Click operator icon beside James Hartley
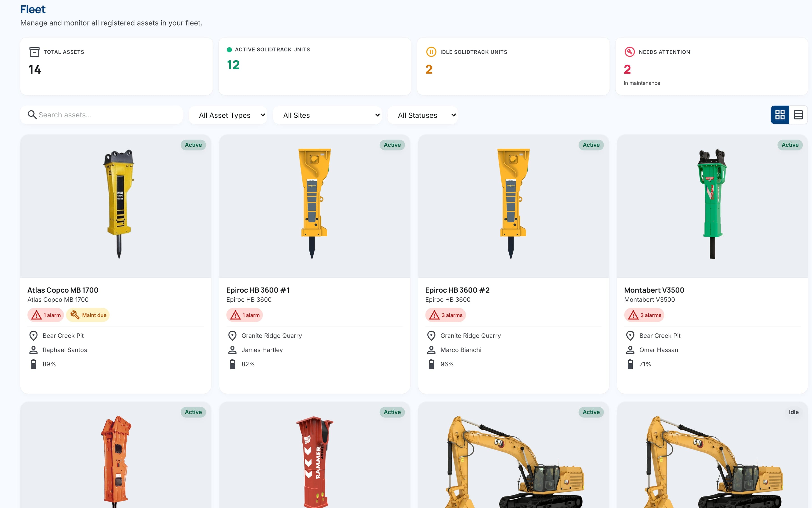This screenshot has height=508, width=812. pos(232,350)
